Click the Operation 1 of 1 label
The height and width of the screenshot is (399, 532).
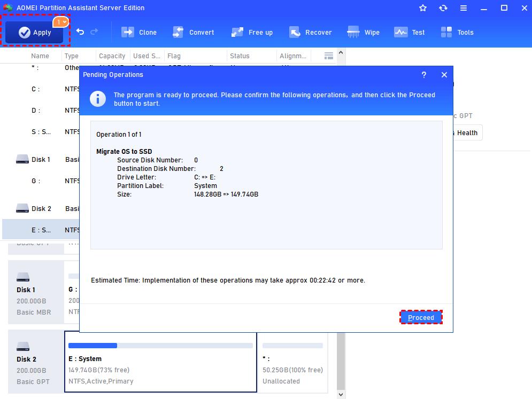point(119,135)
